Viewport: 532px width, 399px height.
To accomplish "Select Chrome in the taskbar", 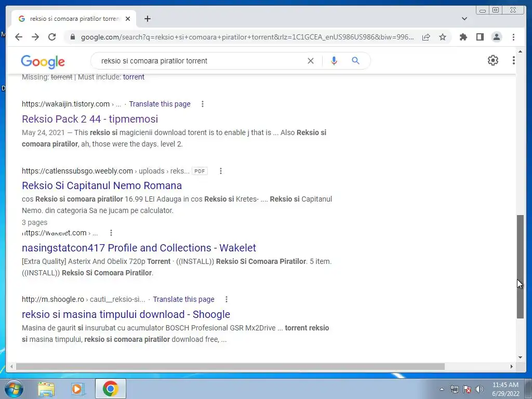I will (111, 389).
